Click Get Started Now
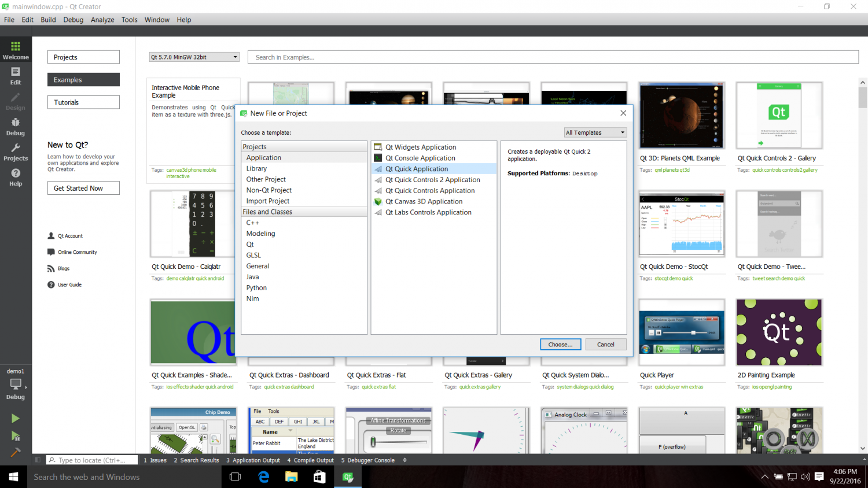 (x=83, y=187)
